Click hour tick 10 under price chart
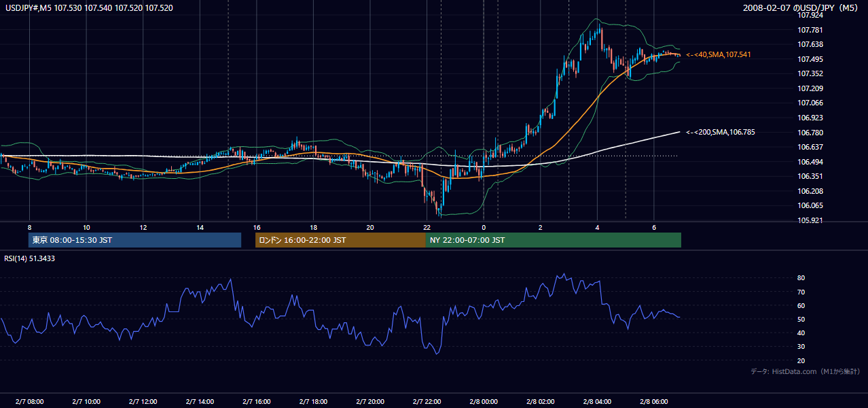Image resolution: width=868 pixels, height=408 pixels. 86,228
